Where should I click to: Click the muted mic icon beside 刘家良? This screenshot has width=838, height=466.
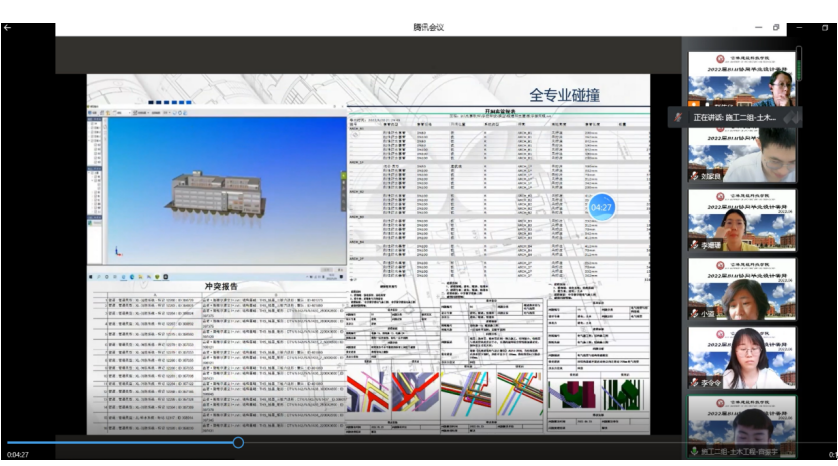(693, 175)
